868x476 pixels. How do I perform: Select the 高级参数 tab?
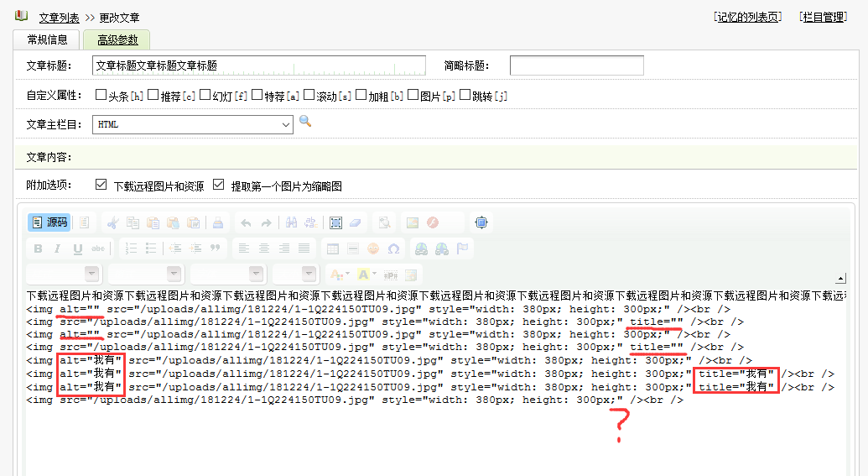(x=117, y=39)
